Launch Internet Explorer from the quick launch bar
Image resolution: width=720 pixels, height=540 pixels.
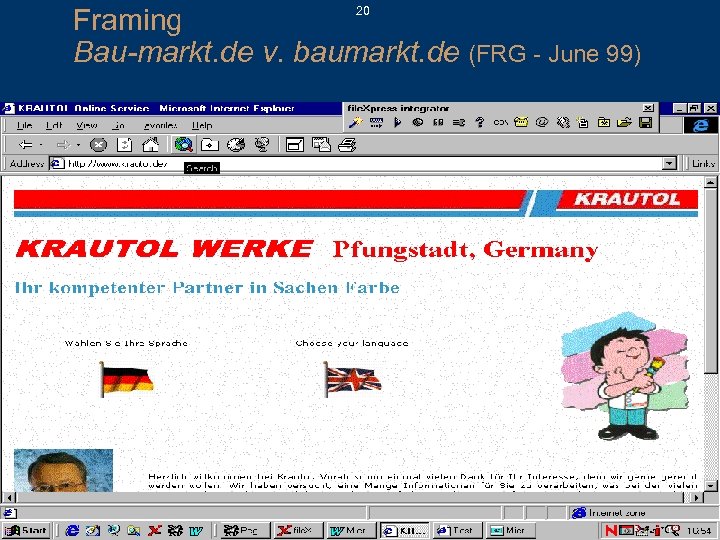tap(72, 531)
